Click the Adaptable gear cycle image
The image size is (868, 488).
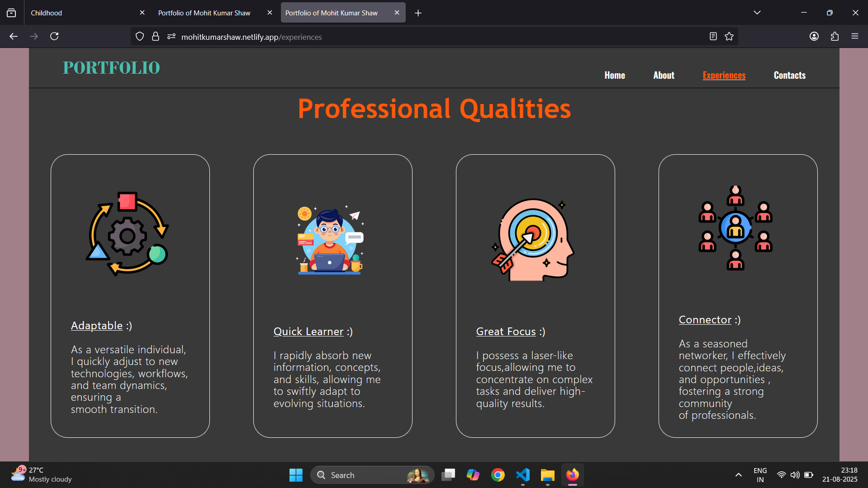pyautogui.click(x=128, y=234)
